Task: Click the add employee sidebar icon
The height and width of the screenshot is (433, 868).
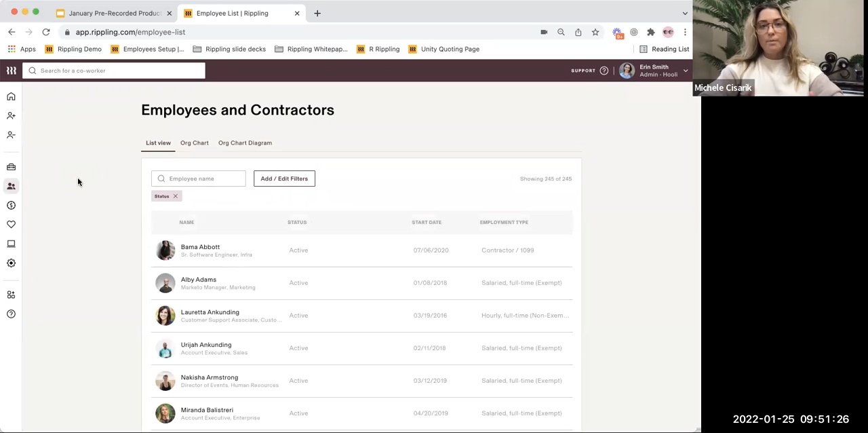Action: 11,115
